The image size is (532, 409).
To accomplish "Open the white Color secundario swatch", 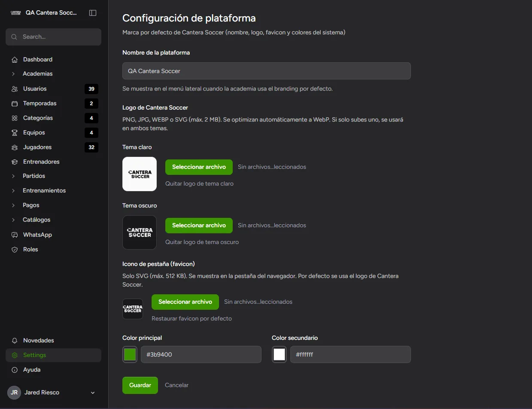I will click(x=280, y=354).
